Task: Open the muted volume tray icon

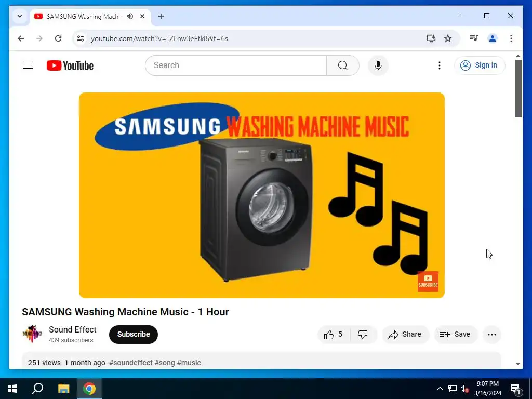Action: click(464, 389)
